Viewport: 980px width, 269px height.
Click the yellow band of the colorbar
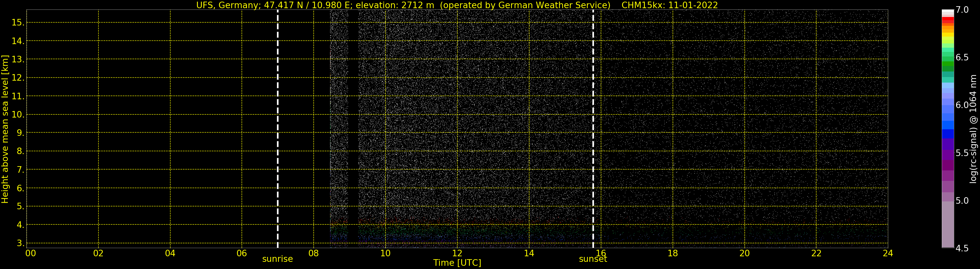[948, 35]
